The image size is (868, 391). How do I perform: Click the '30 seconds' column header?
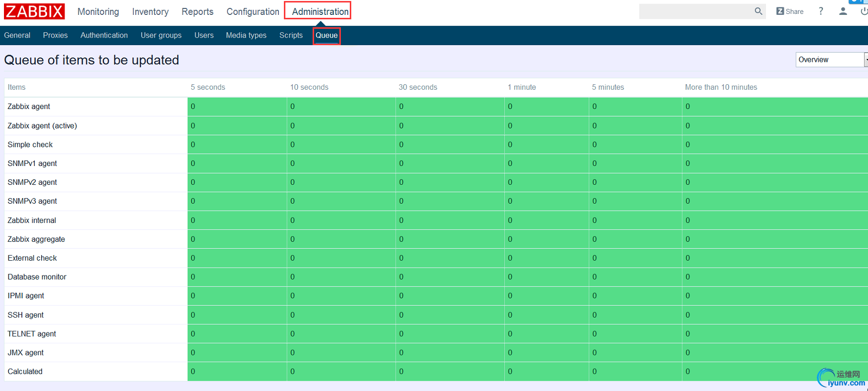418,87
